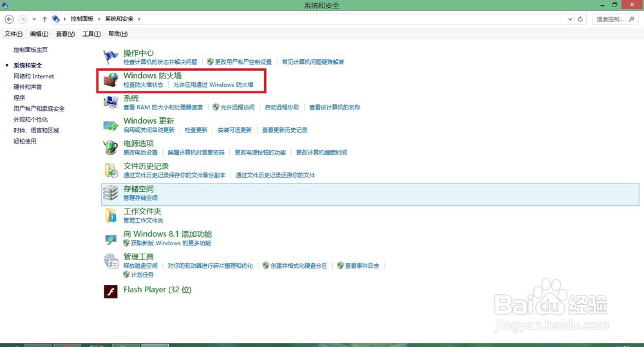Open the 存储空间 drives icon
Image resolution: width=644 pixels, height=347 pixels.
(111, 192)
